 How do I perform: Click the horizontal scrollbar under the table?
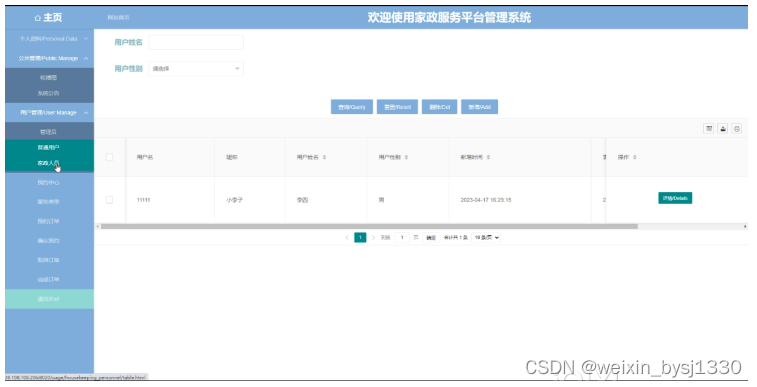pyautogui.click(x=369, y=226)
